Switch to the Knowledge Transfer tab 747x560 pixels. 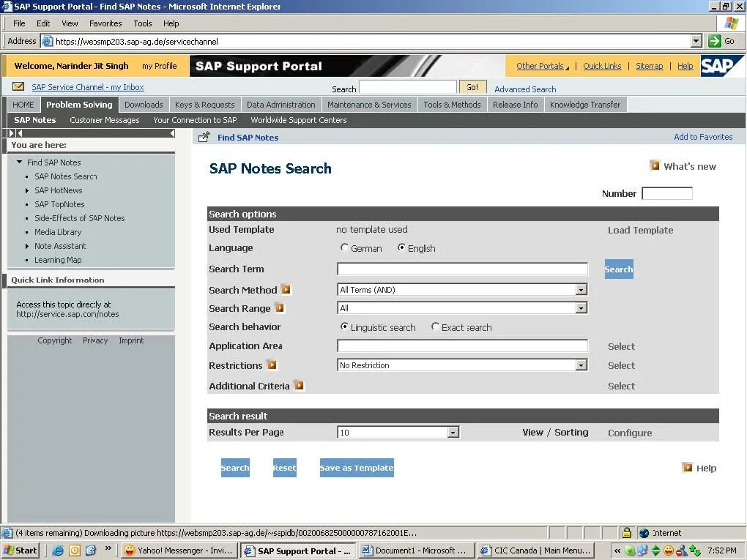click(x=585, y=105)
